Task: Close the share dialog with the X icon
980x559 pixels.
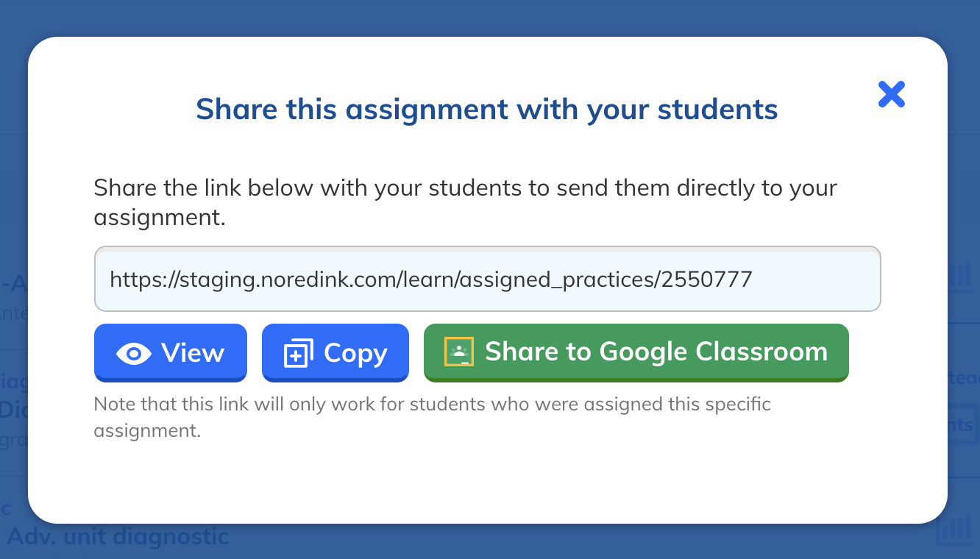Action: click(x=891, y=94)
